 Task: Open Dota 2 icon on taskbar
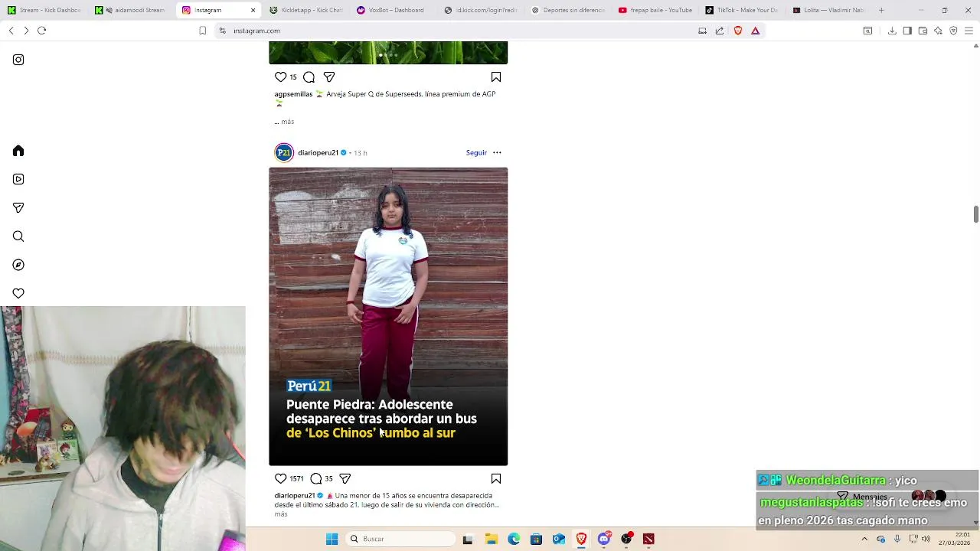648,539
